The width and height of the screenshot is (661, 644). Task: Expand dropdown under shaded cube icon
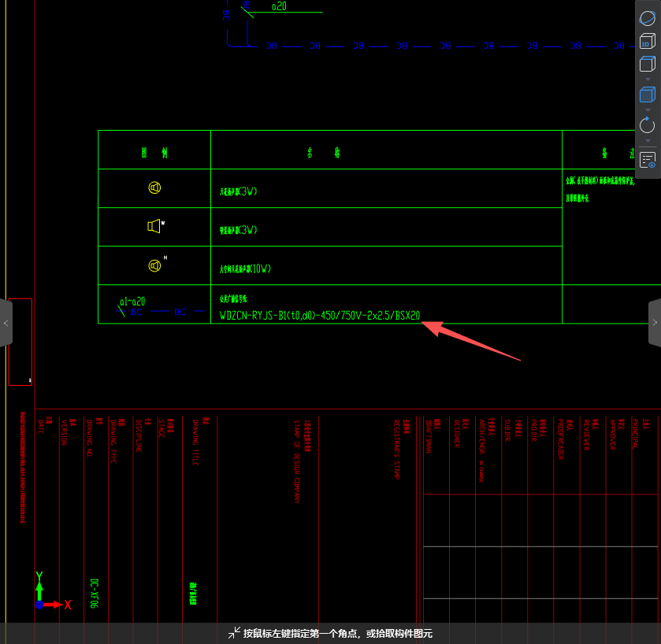pyautogui.click(x=648, y=110)
